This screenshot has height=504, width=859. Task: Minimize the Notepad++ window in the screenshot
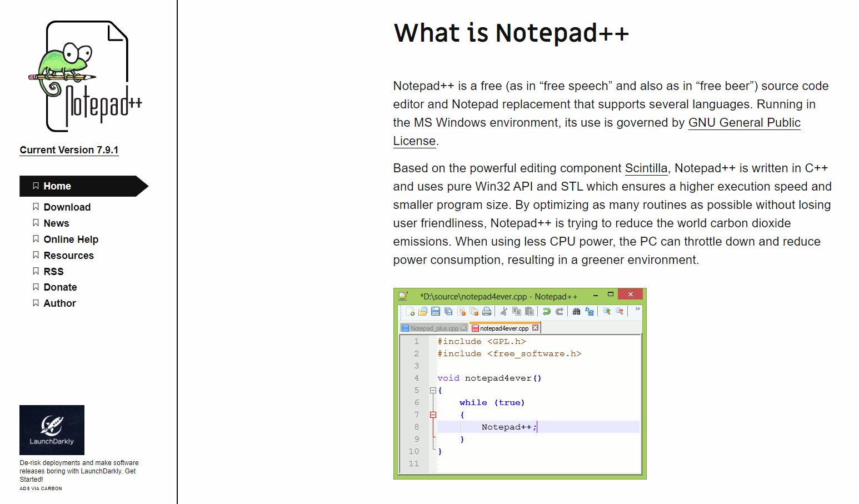[596, 295]
